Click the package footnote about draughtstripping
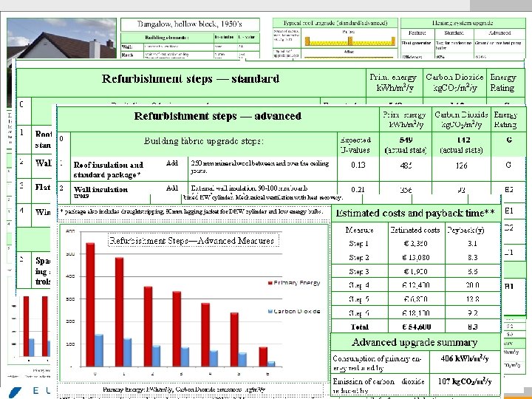The image size is (532, 399). click(x=191, y=212)
